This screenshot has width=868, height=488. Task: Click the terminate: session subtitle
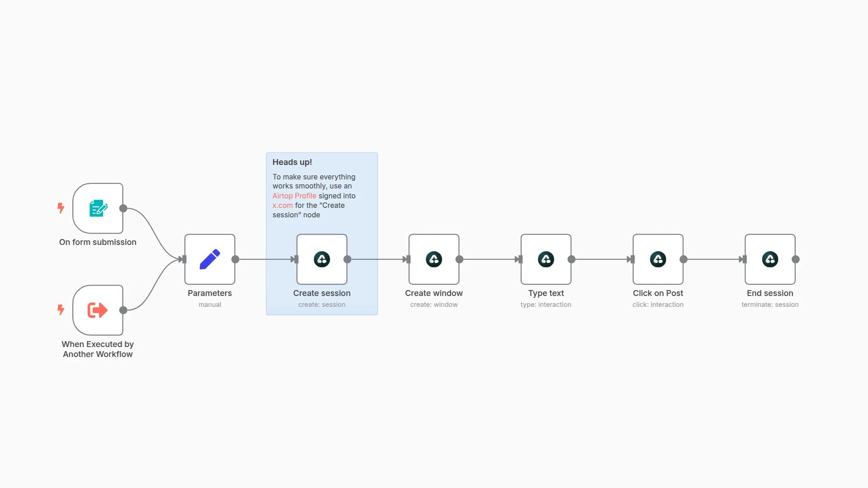point(770,305)
